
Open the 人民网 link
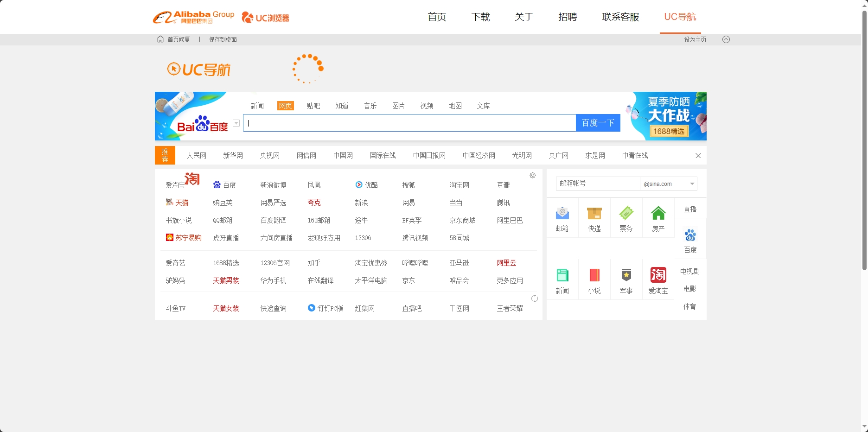[x=197, y=155]
